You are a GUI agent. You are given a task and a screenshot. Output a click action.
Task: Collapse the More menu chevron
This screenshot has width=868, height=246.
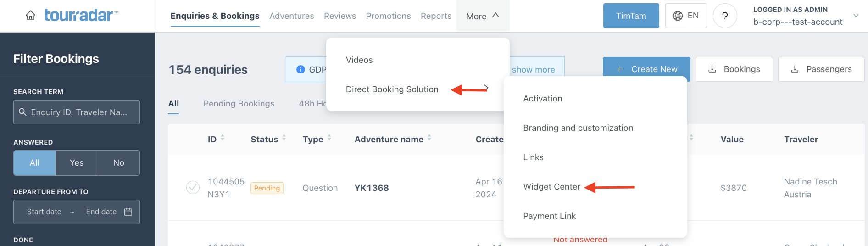point(495,15)
